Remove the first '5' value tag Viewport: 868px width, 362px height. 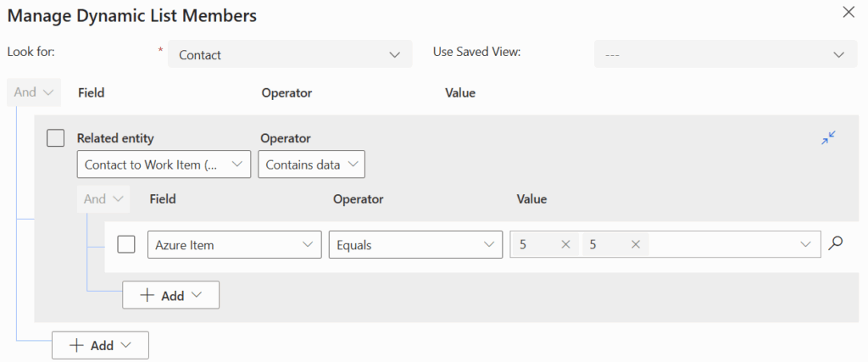tap(565, 244)
